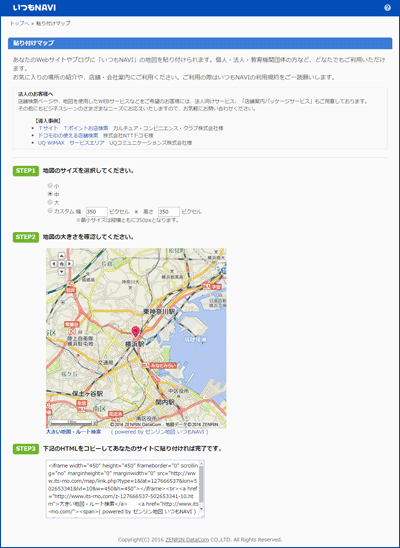Click the HTML code textarea scrollbar
Screen dimensions: 400x548
(x=202, y=489)
